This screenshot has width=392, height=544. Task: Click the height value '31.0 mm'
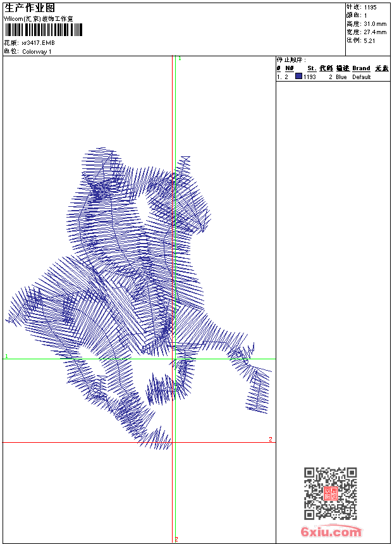coord(375,24)
